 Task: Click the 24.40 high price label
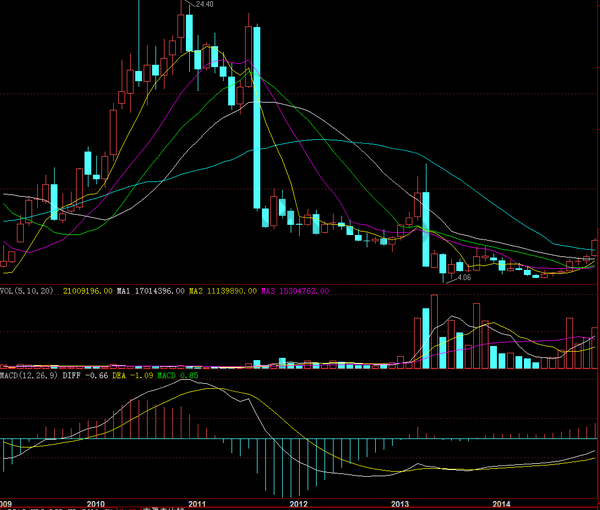pyautogui.click(x=203, y=5)
